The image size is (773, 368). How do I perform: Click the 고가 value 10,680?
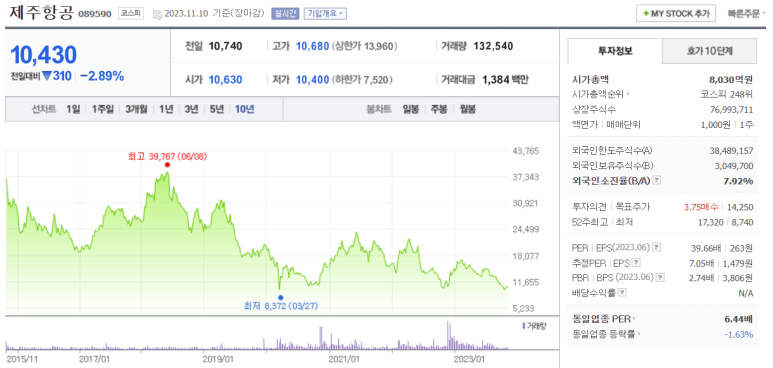312,46
